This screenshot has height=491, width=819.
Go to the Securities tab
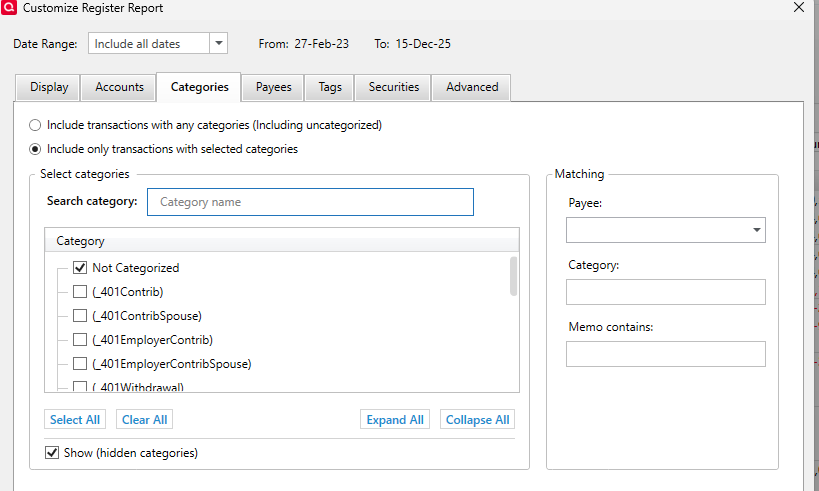[x=394, y=87]
